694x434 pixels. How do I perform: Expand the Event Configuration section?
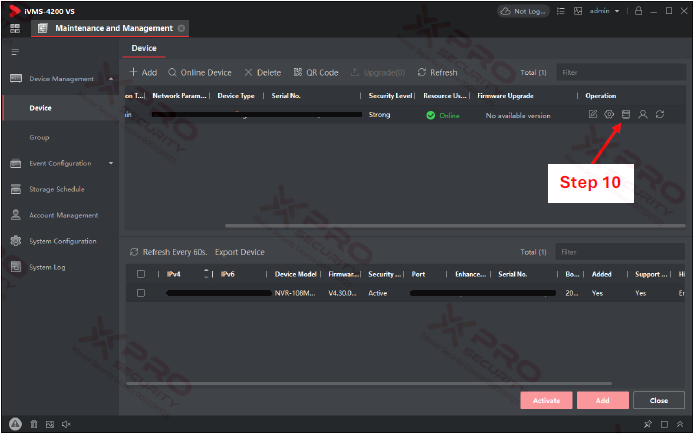110,163
